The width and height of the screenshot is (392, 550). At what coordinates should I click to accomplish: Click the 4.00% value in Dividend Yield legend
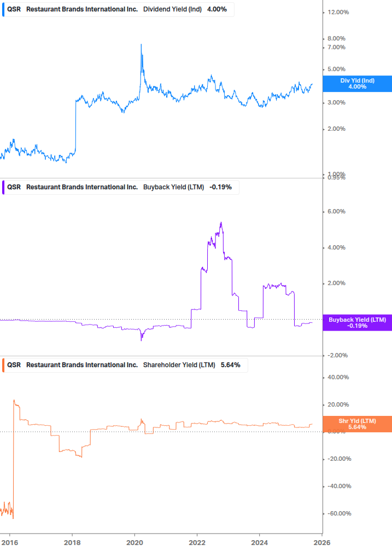(217, 10)
